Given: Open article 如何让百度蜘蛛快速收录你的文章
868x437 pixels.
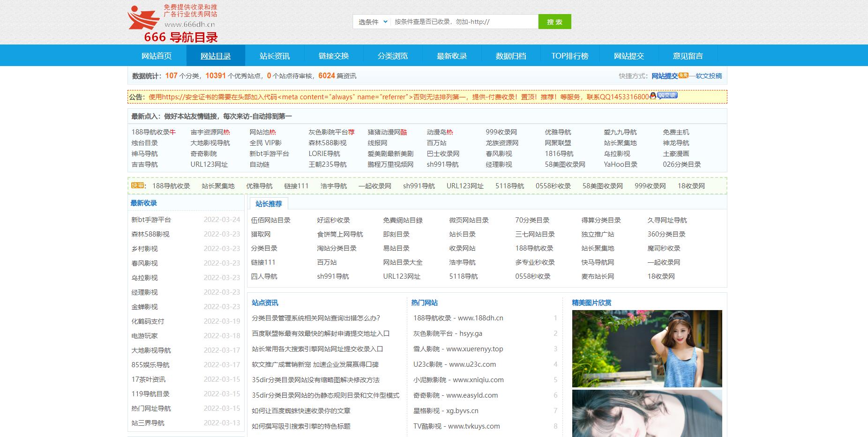Looking at the screenshot, I should coord(301,411).
